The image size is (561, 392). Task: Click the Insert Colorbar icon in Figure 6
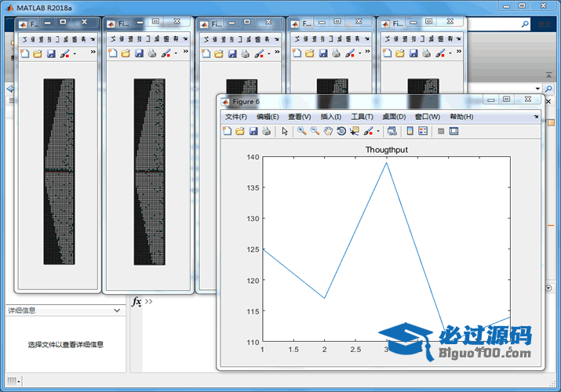coord(410,131)
